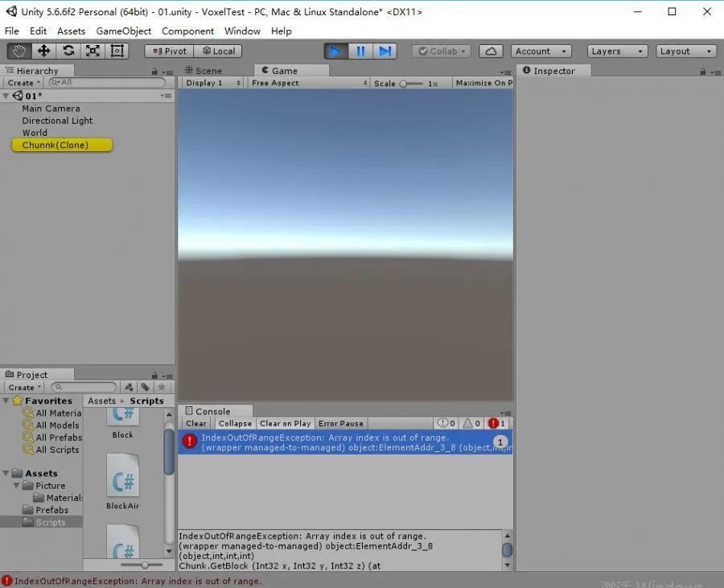The image size is (724, 588).
Task: Select the Rect Transform tool
Action: [117, 51]
